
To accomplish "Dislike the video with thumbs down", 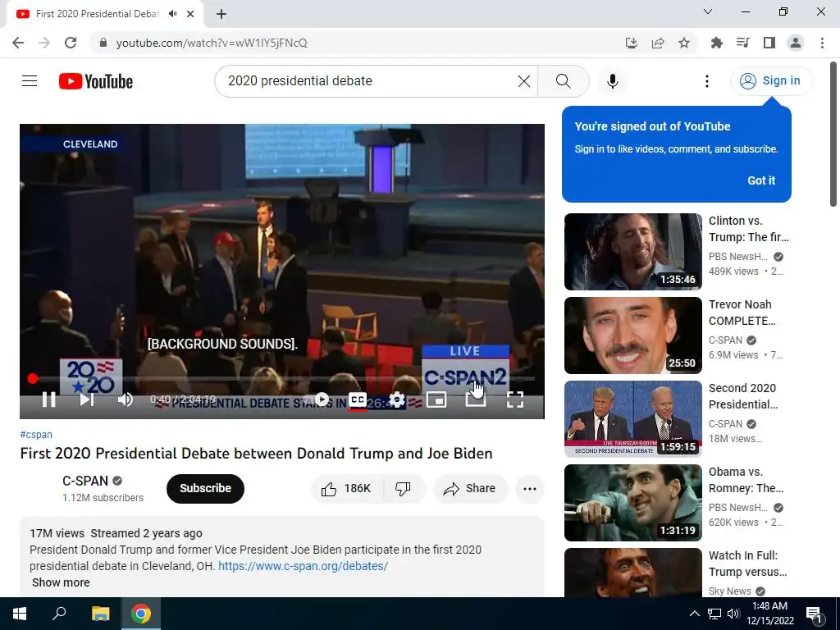I will (x=403, y=489).
